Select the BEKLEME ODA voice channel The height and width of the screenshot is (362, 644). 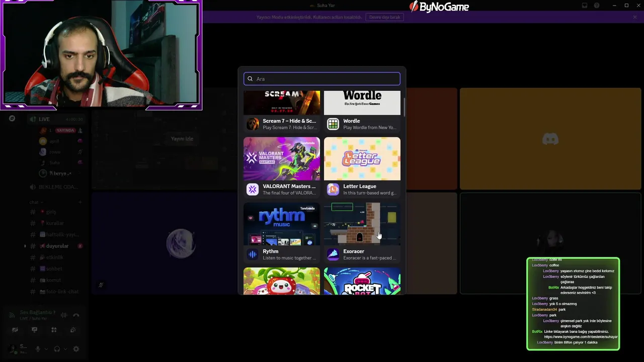point(55,187)
